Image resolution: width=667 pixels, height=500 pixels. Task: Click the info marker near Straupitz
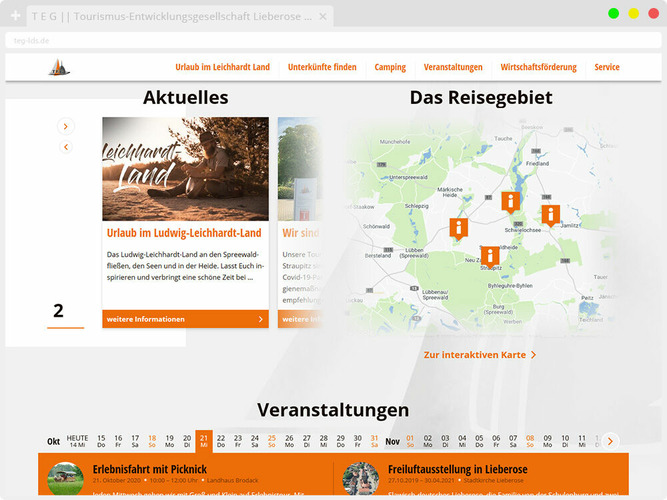(x=489, y=256)
